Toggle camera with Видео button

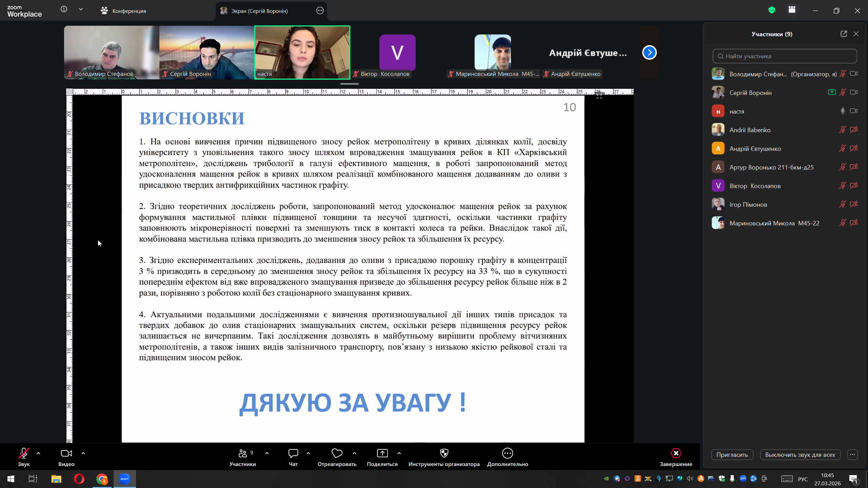tap(66, 453)
